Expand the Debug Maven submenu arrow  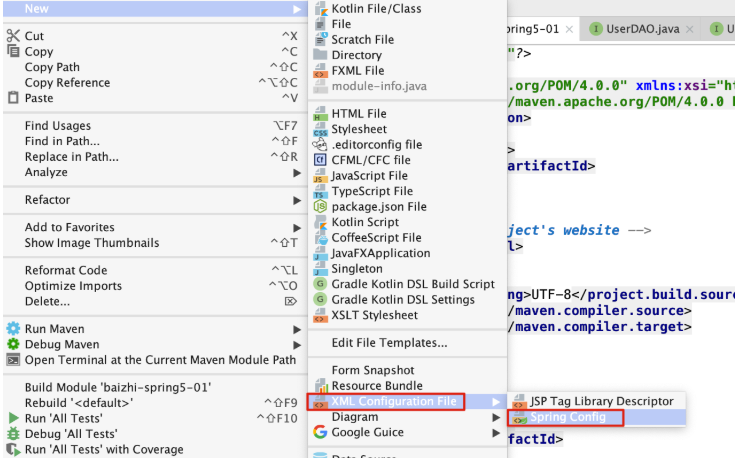[x=297, y=344]
